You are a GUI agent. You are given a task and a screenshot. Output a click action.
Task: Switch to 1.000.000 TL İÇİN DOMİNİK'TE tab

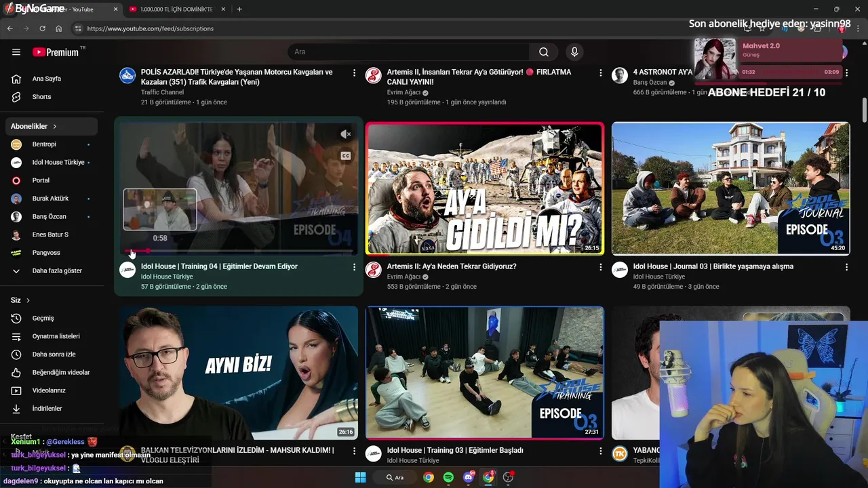click(x=176, y=9)
